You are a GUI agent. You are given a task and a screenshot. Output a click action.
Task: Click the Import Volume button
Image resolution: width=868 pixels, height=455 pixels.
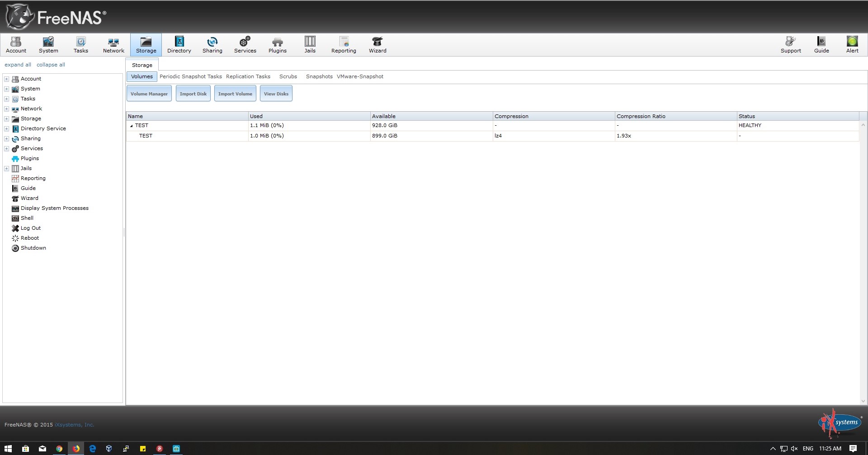tap(235, 94)
